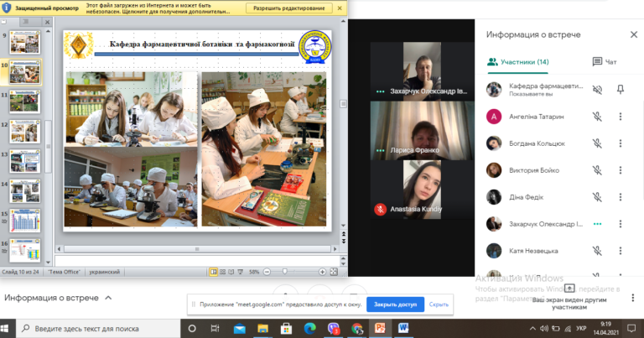The height and width of the screenshot is (338, 644).
Task: Open options for Богдана Кольцюк
Action: (621, 143)
